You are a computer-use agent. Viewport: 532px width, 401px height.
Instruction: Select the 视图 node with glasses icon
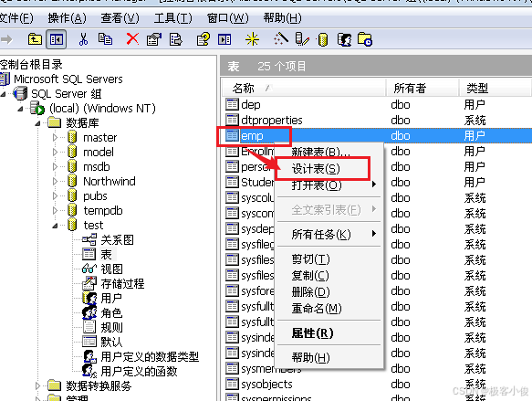click(x=111, y=269)
